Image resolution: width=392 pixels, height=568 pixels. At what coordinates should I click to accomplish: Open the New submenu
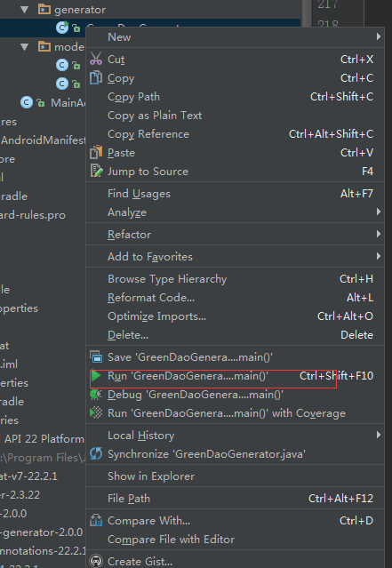click(236, 37)
